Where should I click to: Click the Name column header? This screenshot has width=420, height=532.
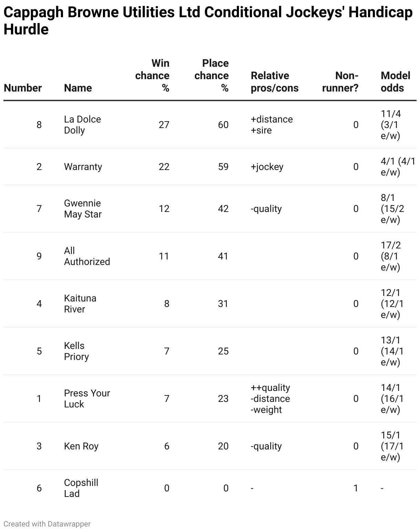point(78,88)
